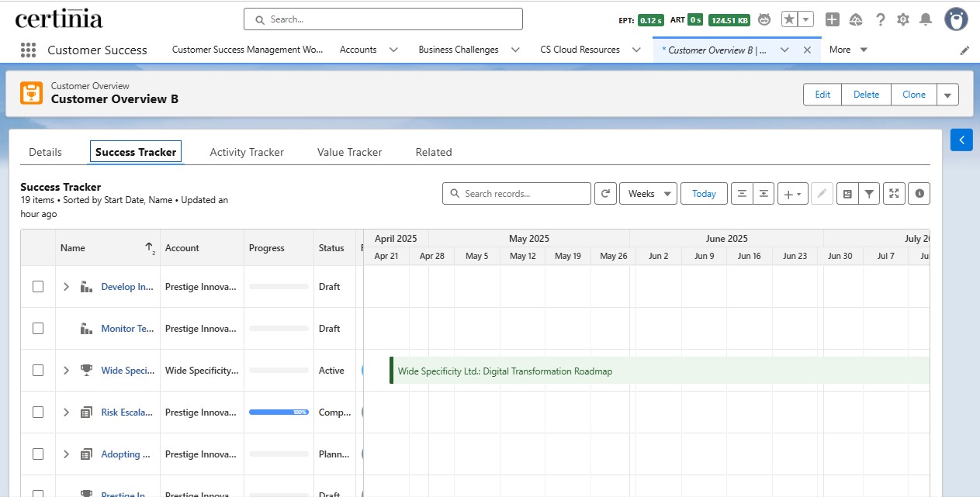The width and height of the screenshot is (980, 497).
Task: Close the Customer Overview B tab
Action: (807, 50)
